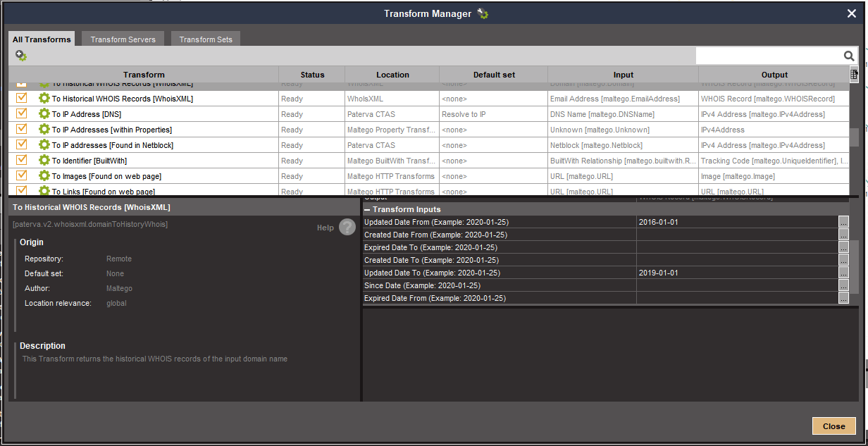Select the To IP Address [DNS] row name

click(87, 114)
